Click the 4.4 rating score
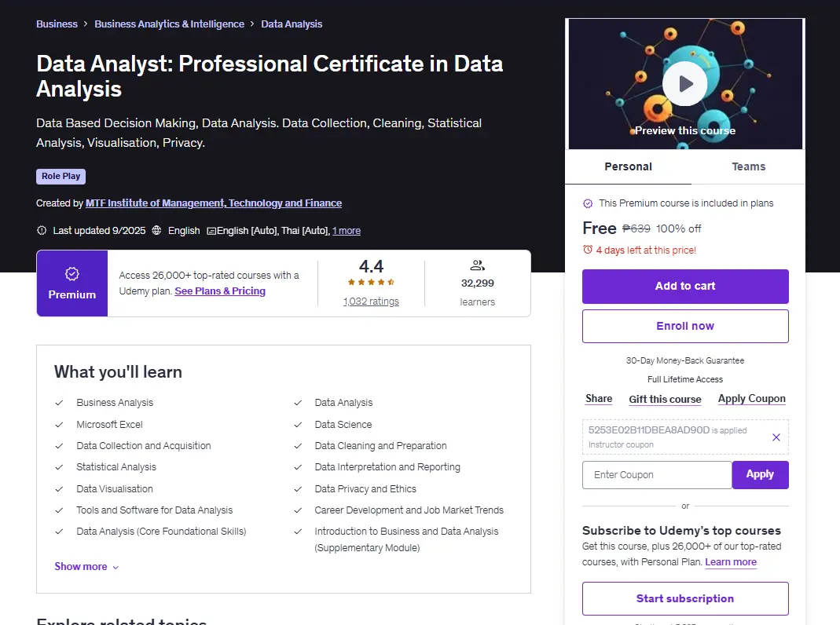 point(371,266)
